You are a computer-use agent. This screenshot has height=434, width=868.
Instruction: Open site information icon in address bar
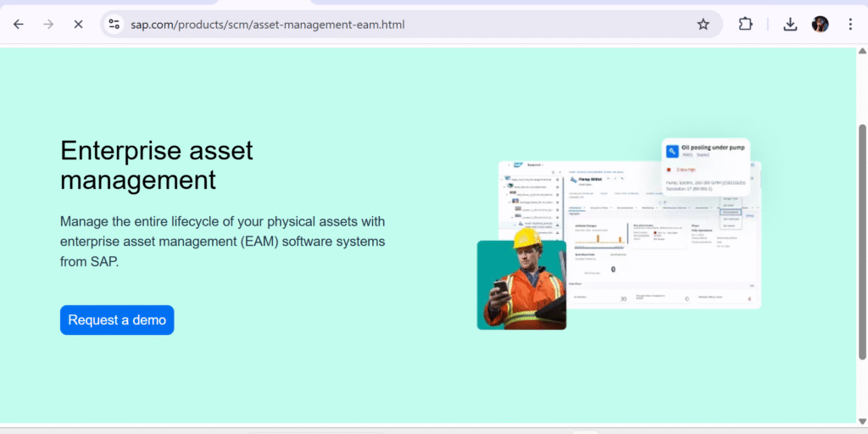[x=114, y=25]
